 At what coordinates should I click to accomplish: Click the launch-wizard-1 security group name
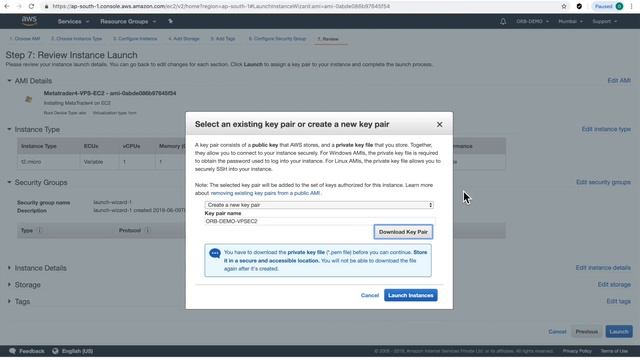pos(112,202)
